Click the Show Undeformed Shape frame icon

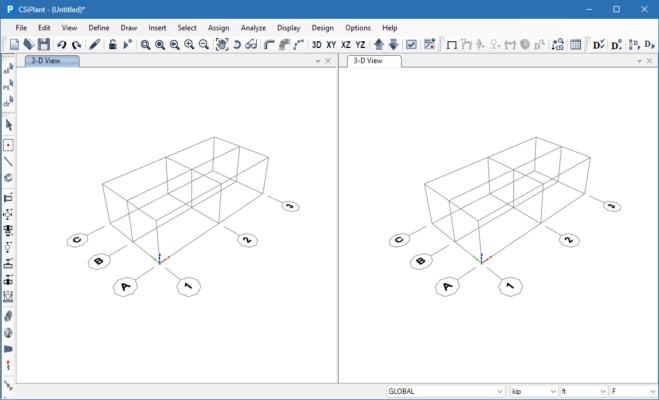coord(452,45)
